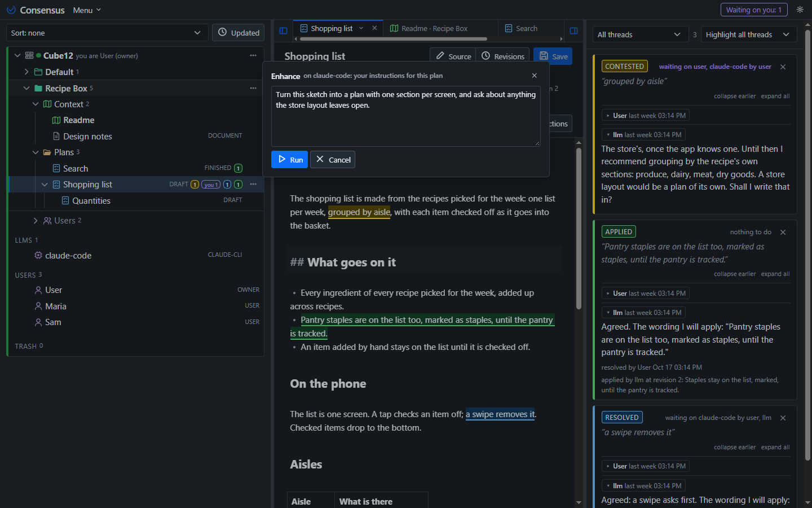Close the Shopping list tab
Screen dimensions: 812x508
(x=374, y=28)
